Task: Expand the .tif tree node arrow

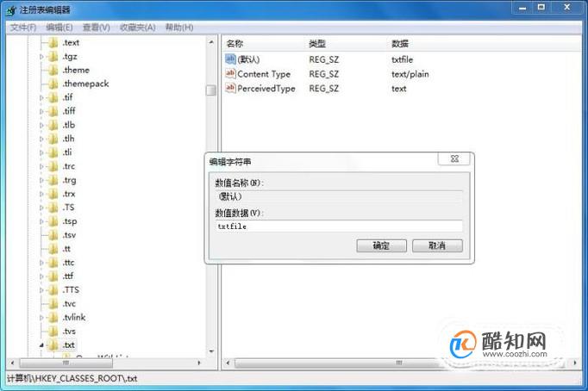Action: pyautogui.click(x=41, y=98)
